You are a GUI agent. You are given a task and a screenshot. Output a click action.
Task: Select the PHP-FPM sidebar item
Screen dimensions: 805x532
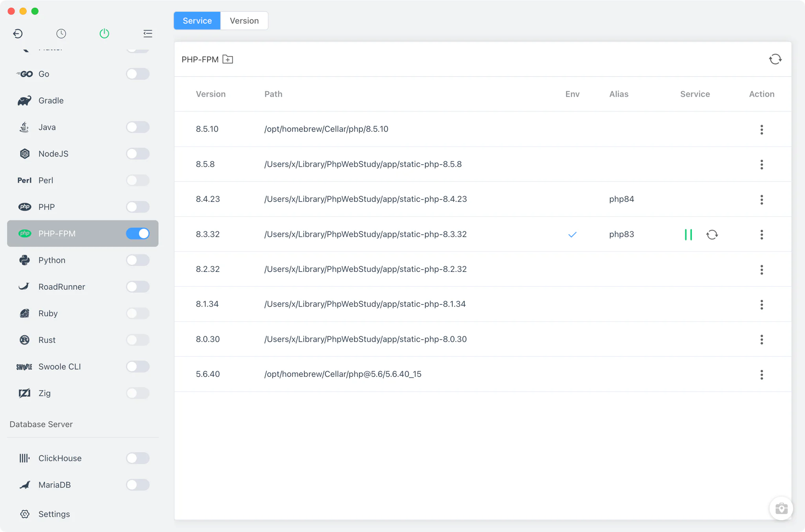tap(83, 233)
